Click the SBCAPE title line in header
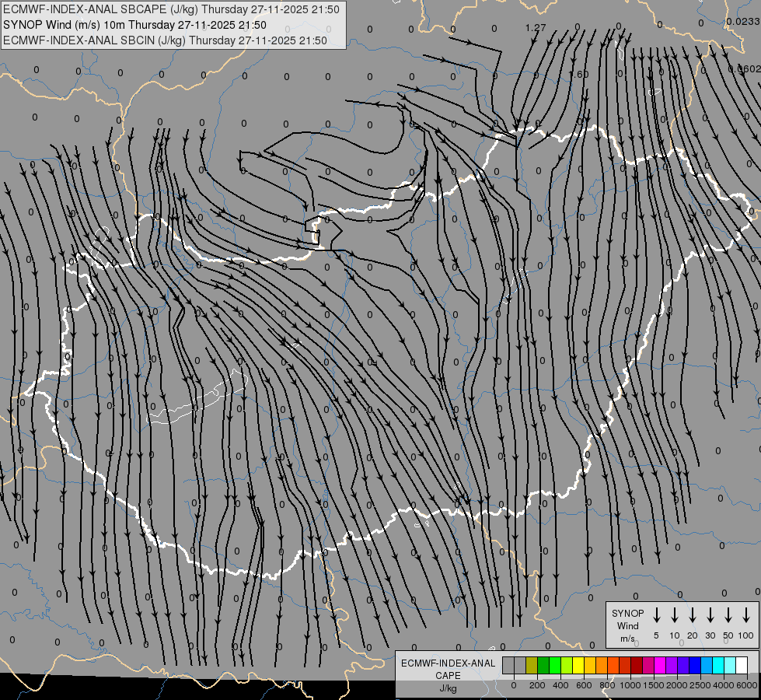Image resolution: width=761 pixels, height=700 pixels. pos(171,9)
